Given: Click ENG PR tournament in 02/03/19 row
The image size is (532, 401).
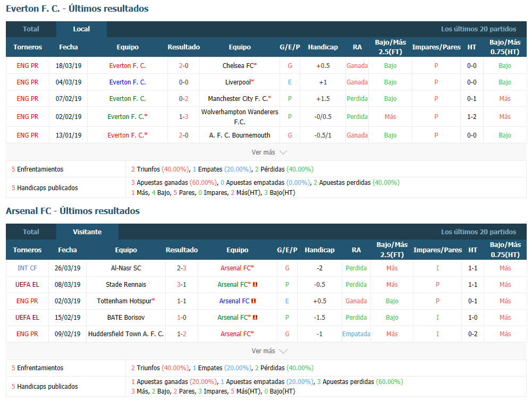Looking at the screenshot, I should (x=27, y=301).
